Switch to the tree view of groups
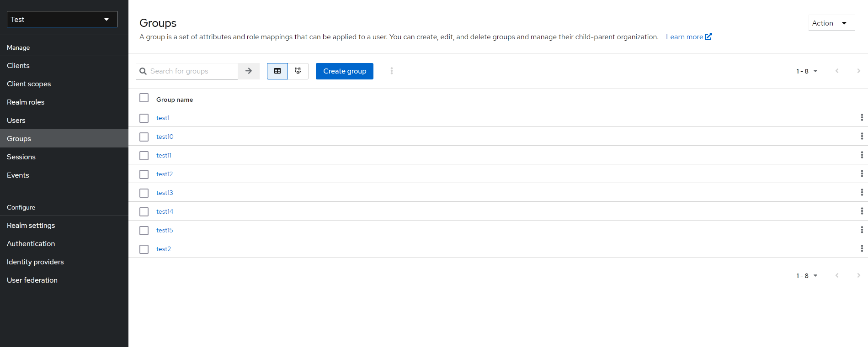Screen dimensions: 868x347 [298, 71]
